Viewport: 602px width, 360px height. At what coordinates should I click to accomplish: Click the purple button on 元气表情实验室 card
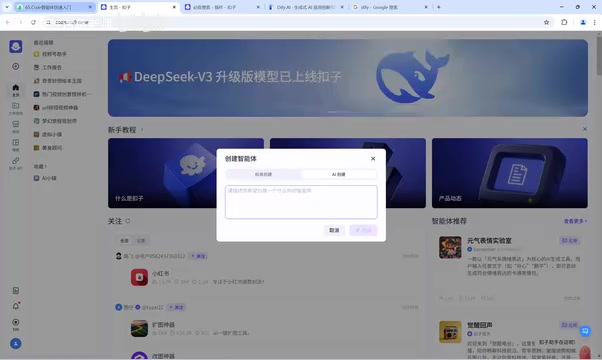569,241
